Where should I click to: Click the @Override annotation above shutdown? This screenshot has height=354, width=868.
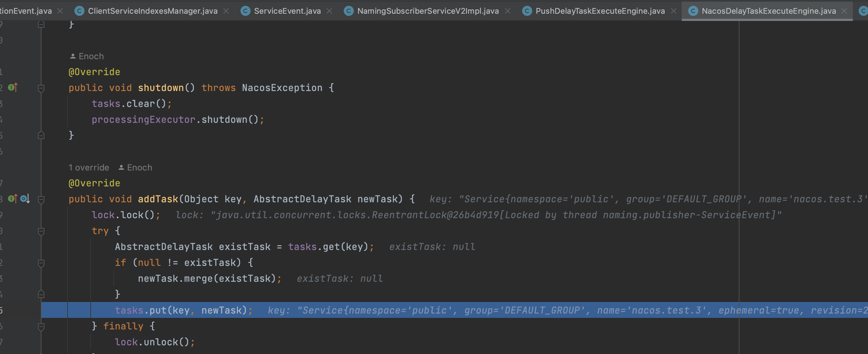tap(94, 72)
